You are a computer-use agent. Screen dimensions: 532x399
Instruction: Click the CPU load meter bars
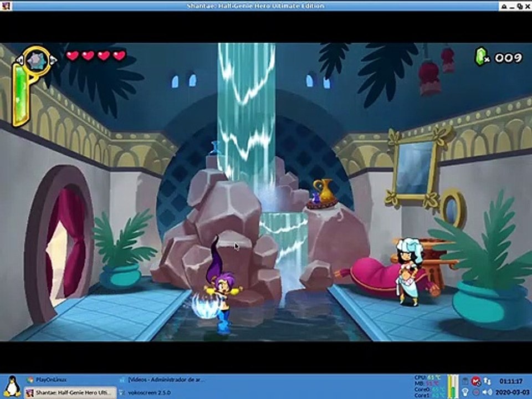(453, 386)
